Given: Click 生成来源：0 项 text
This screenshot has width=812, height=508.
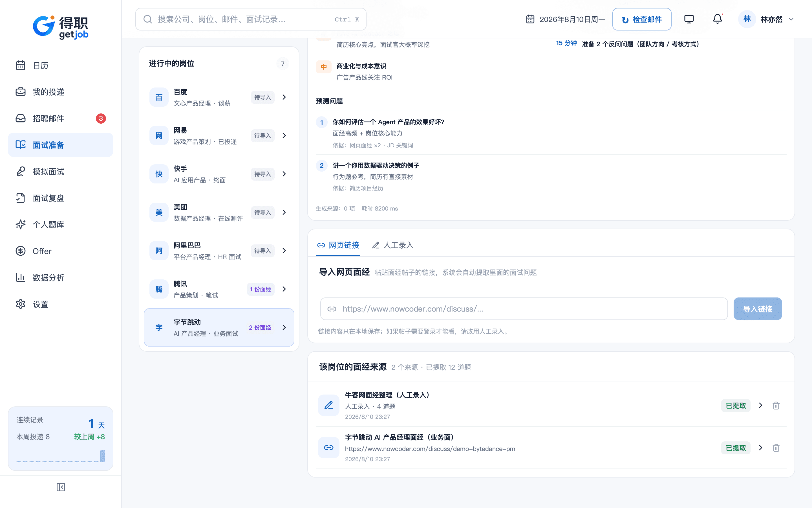Looking at the screenshot, I should tap(335, 208).
